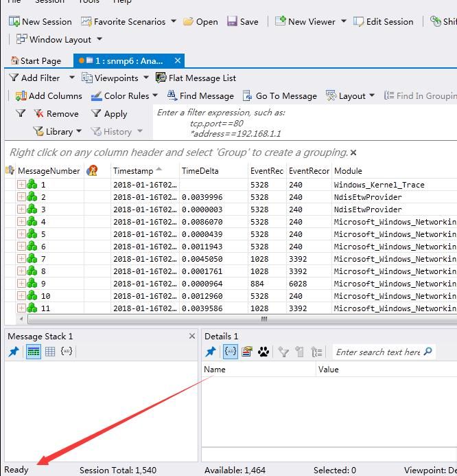Toggle the braces view in Message Stack

67,352
